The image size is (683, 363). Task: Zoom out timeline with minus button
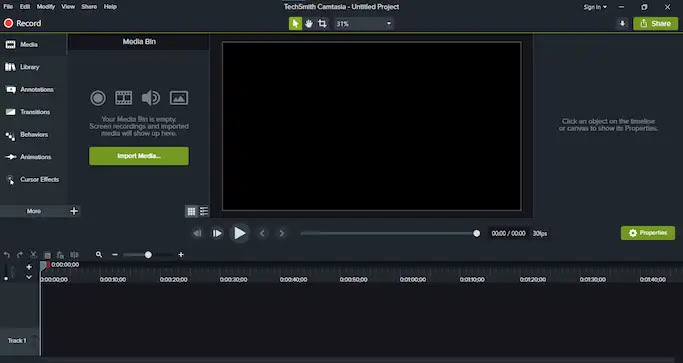(x=115, y=254)
